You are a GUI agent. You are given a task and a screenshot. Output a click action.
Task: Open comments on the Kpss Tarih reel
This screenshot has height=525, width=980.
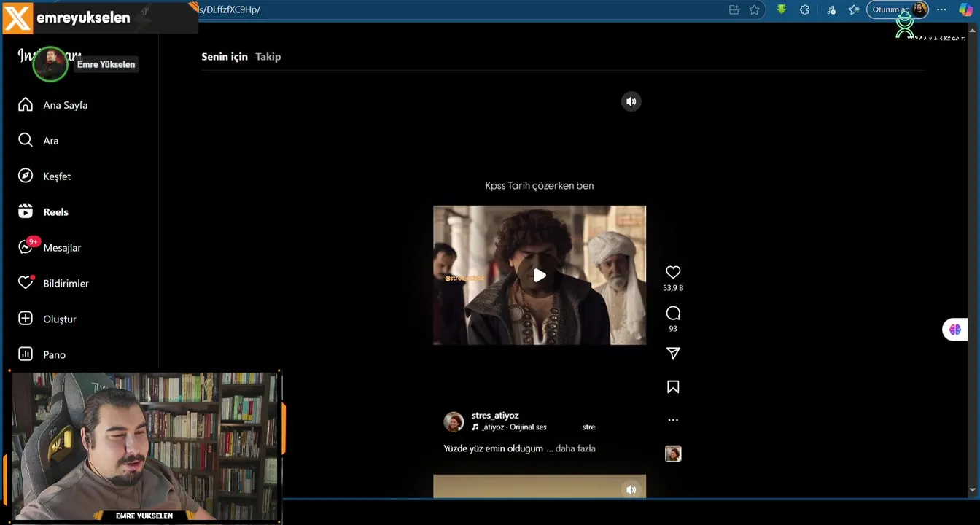click(673, 314)
